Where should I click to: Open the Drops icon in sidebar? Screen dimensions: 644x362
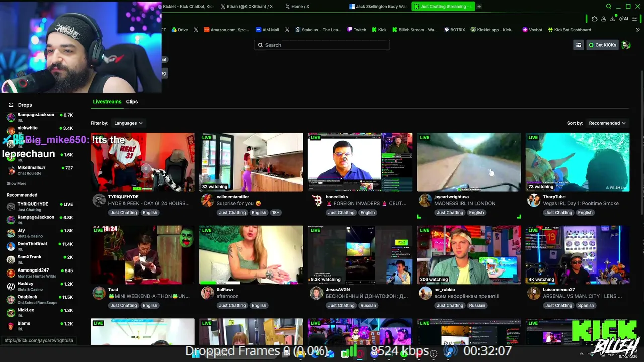click(x=11, y=105)
